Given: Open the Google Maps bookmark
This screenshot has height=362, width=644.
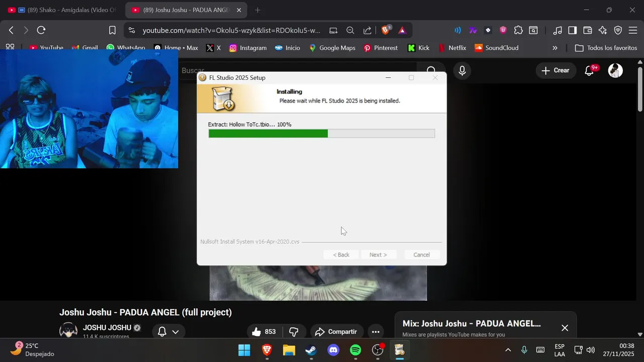Looking at the screenshot, I should tap(332, 48).
